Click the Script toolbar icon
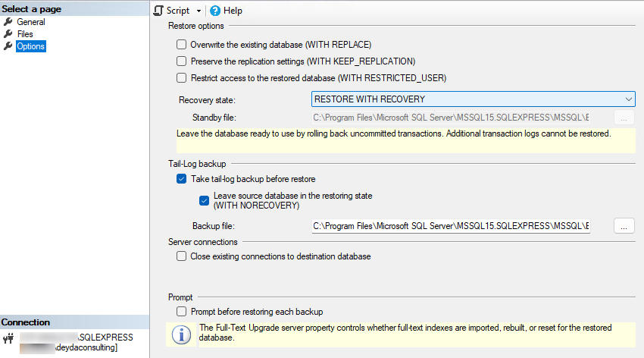This screenshot has height=358, width=644. 158,11
